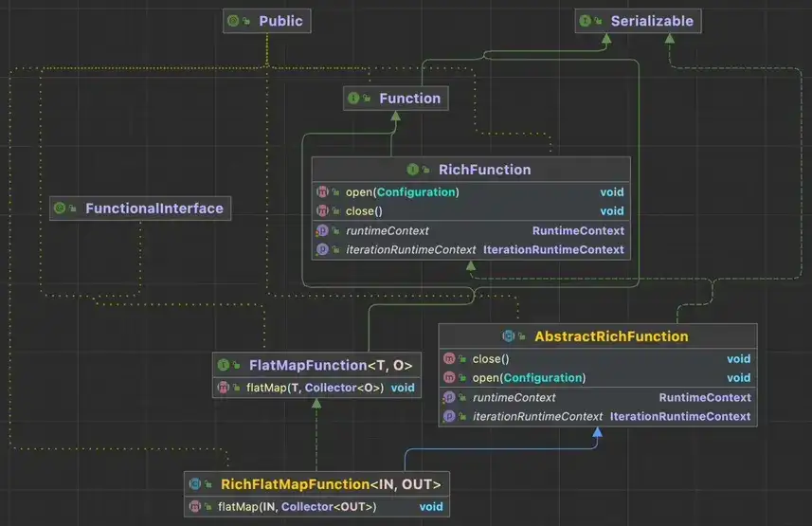Screen dimensions: 812x526
Task: Select the FunctionalInterface label
Action: 154,209
